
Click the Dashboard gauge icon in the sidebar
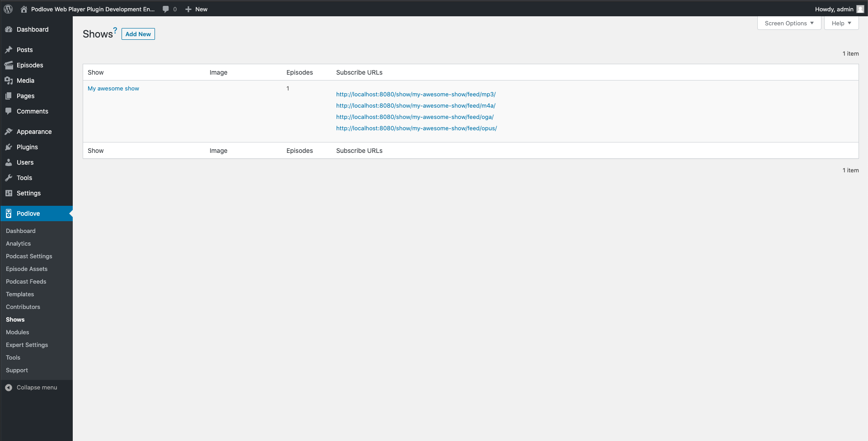pos(9,29)
